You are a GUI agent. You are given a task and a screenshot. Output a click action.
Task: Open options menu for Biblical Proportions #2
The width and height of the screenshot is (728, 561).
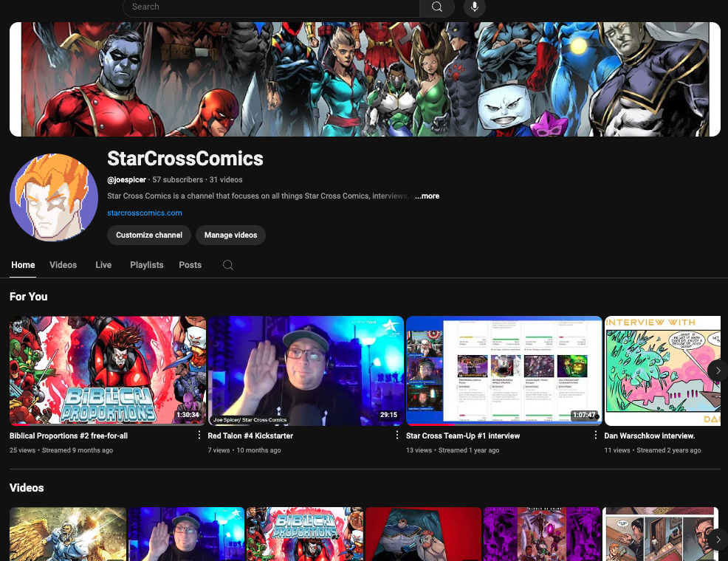coord(199,435)
